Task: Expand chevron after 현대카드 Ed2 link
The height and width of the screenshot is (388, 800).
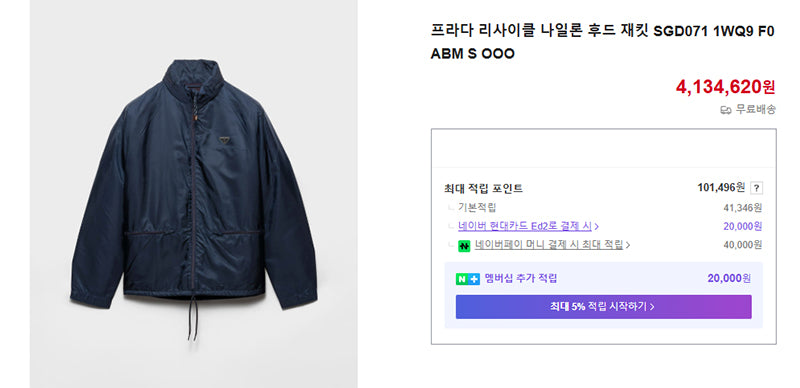Action: (x=596, y=227)
